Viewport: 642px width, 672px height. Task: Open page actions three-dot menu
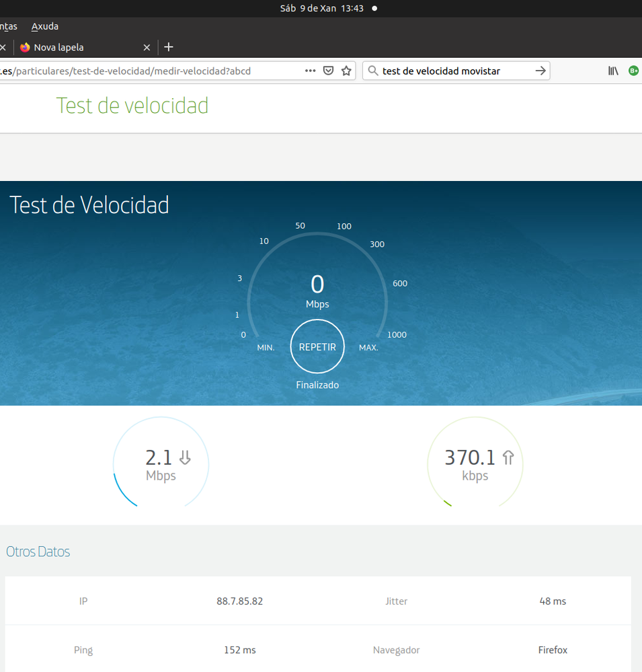[310, 71]
